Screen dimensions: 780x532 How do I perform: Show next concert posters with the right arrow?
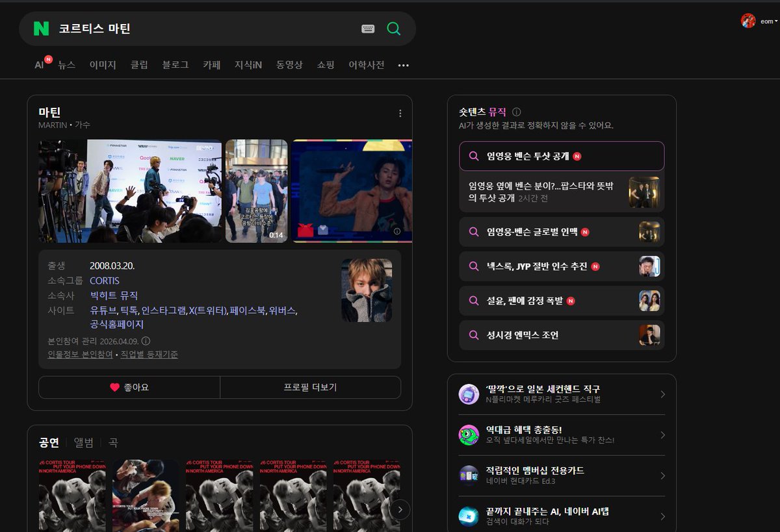tap(400, 510)
